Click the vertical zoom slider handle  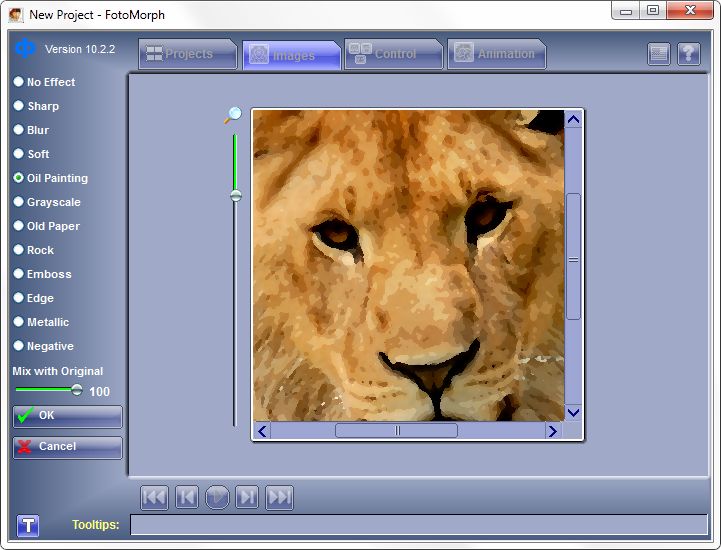(x=235, y=196)
